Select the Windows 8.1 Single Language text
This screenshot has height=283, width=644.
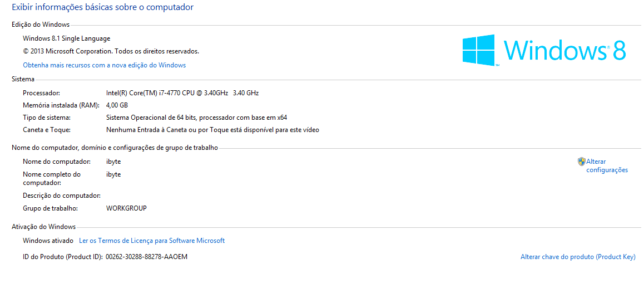pos(67,38)
